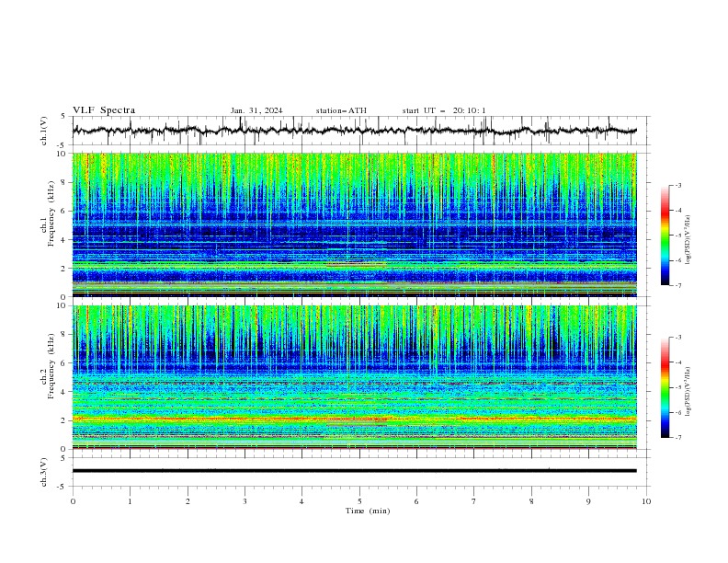Click tick label "4" on the Time axis
This screenshot has width=728, height=563.
coord(301,501)
